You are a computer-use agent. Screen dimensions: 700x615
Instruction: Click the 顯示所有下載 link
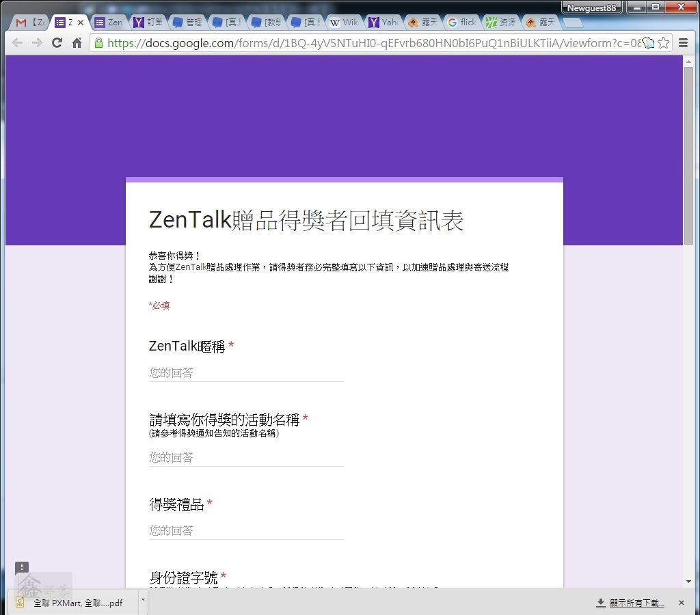(636, 603)
